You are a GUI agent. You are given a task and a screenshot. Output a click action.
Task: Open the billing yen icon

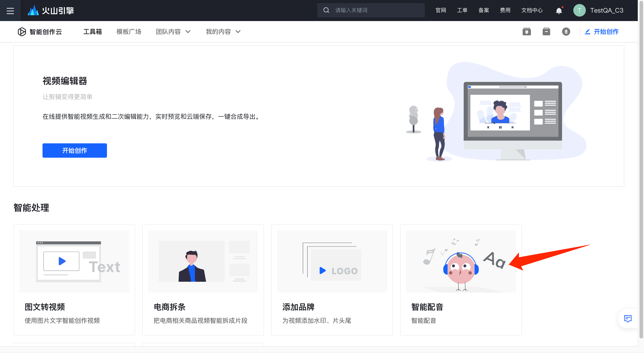(x=527, y=32)
